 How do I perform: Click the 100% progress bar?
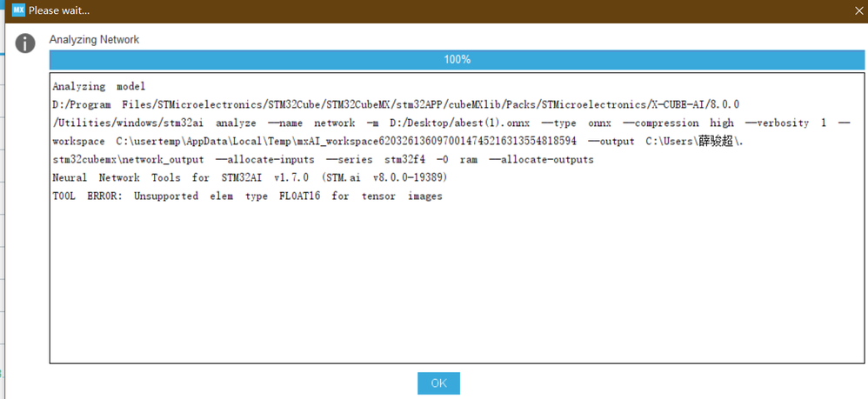(457, 59)
